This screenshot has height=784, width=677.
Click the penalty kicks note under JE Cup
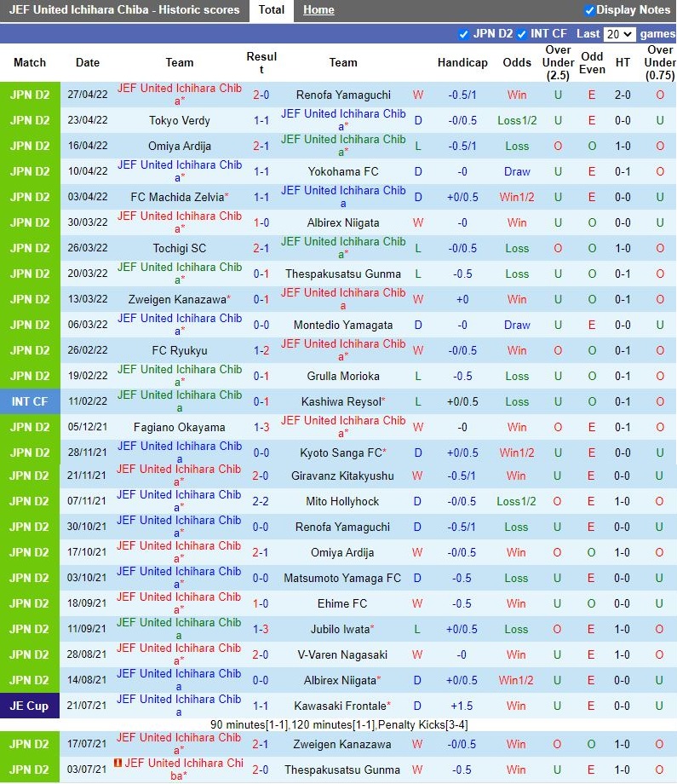click(x=339, y=724)
